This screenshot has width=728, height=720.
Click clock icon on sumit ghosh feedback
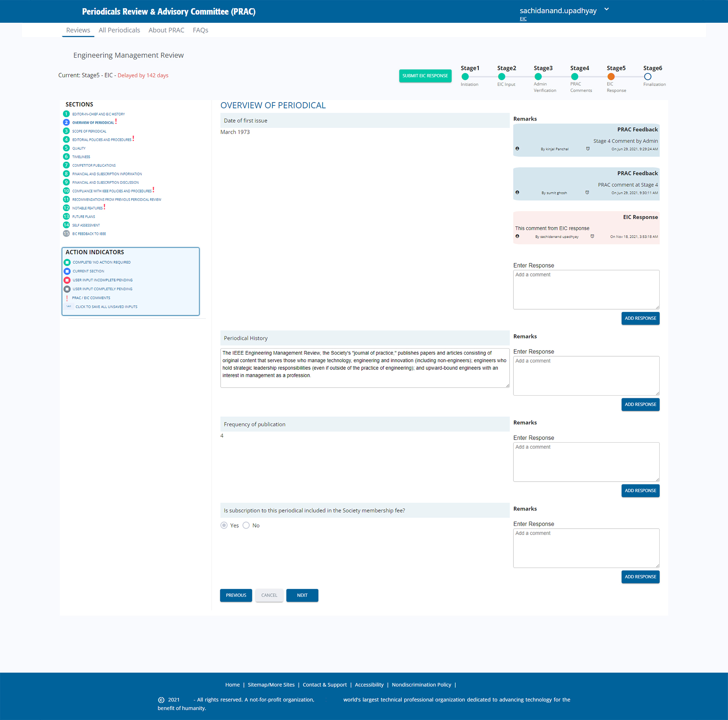(x=587, y=193)
